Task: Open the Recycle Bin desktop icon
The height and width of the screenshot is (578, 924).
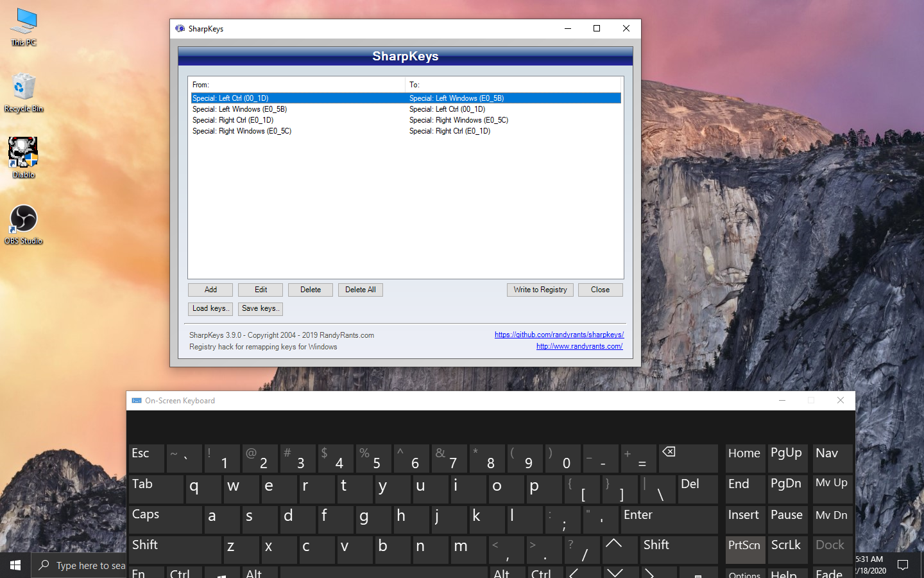Action: point(24,93)
